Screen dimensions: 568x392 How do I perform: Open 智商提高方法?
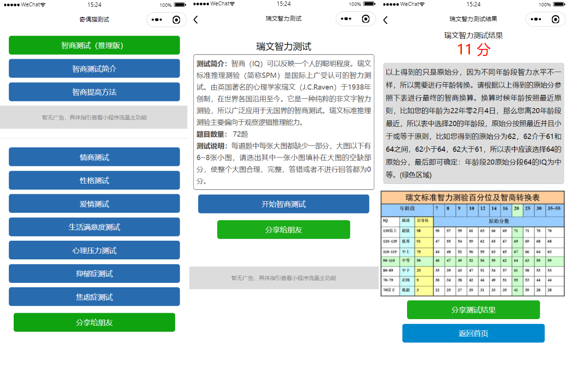pos(94,91)
